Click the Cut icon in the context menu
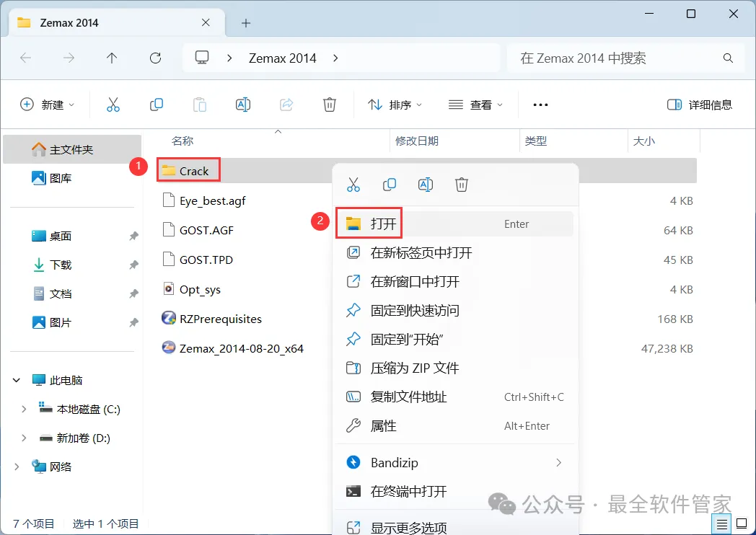The image size is (756, 535). (x=353, y=185)
